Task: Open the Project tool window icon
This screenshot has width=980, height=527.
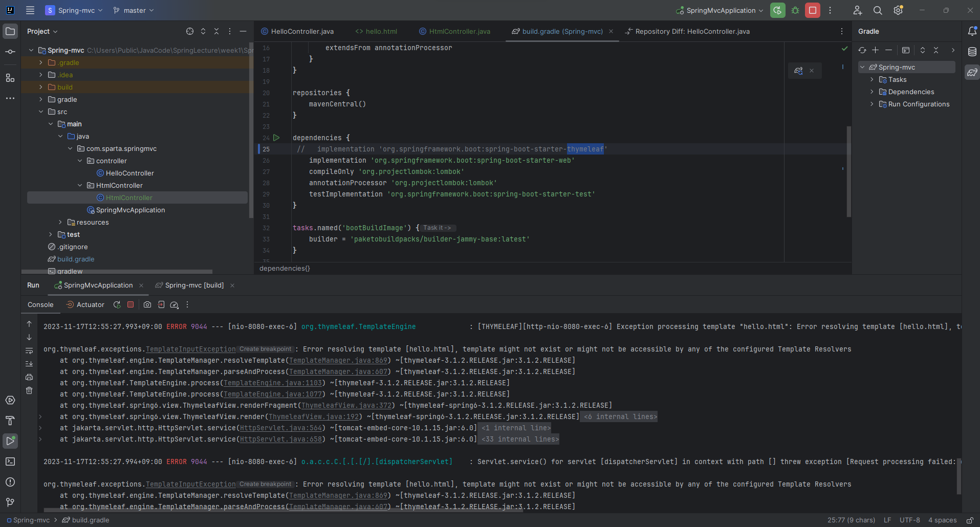Action: pyautogui.click(x=10, y=31)
